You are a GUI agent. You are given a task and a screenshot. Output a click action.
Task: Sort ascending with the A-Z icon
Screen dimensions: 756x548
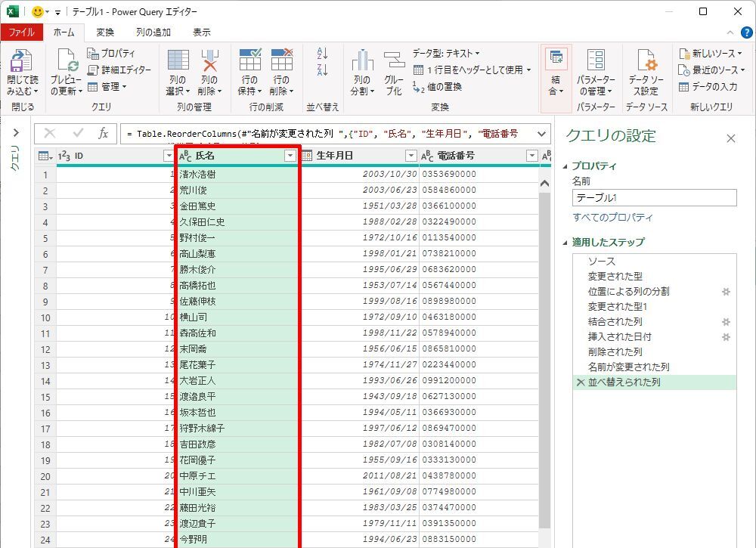[x=323, y=54]
